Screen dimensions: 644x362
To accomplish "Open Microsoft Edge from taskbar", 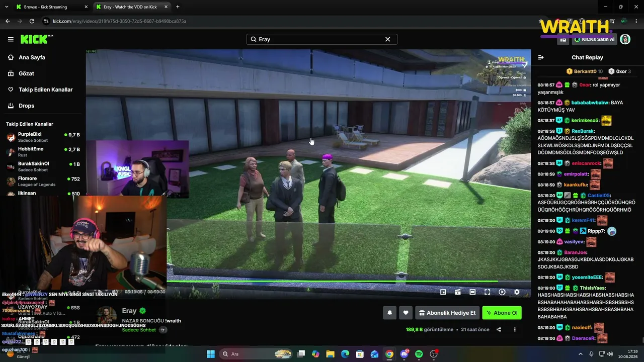I will pos(345,354).
